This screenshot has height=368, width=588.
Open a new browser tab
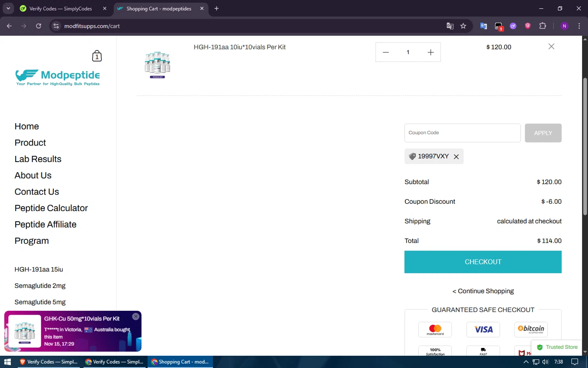pyautogui.click(x=216, y=9)
